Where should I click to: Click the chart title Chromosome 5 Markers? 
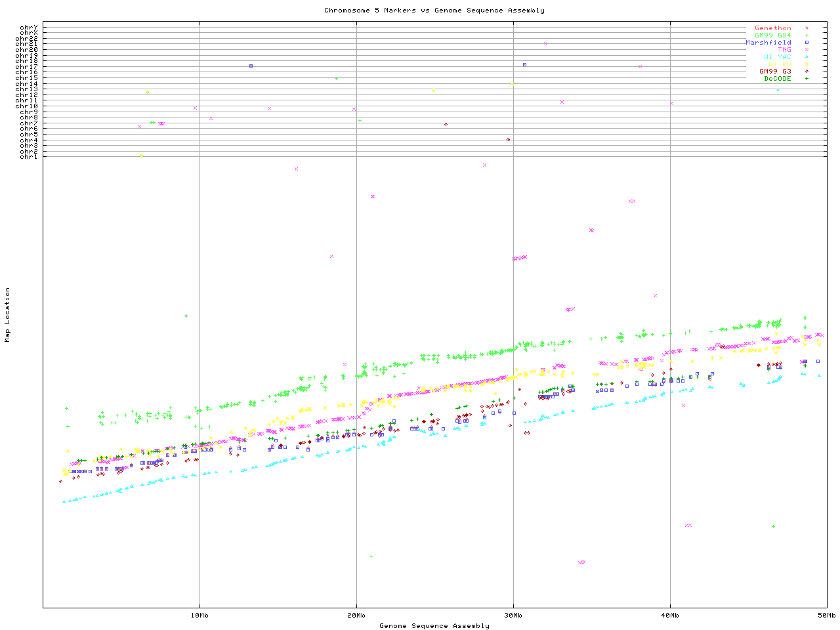434,10
